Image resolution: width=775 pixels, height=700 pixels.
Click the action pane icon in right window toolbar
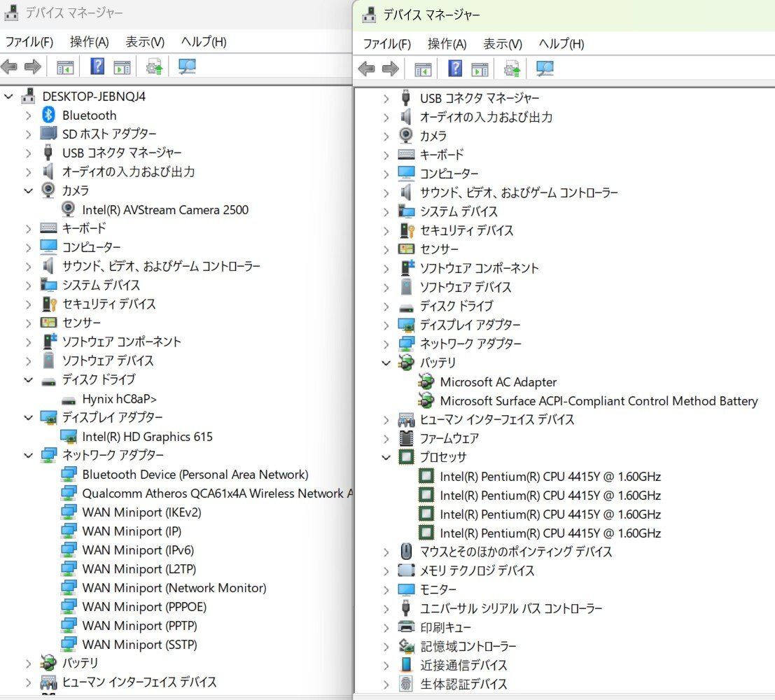[480, 69]
